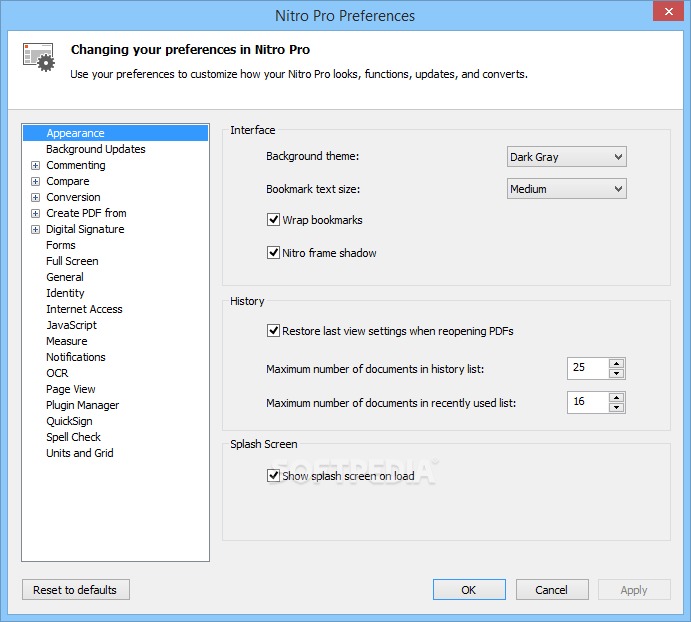The image size is (691, 622).
Task: Increase history list maximum with up arrow
Action: (617, 364)
